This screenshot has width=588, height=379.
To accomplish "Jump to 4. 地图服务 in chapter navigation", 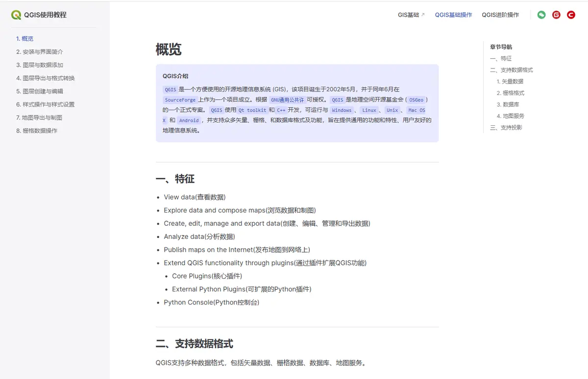I will (x=511, y=116).
